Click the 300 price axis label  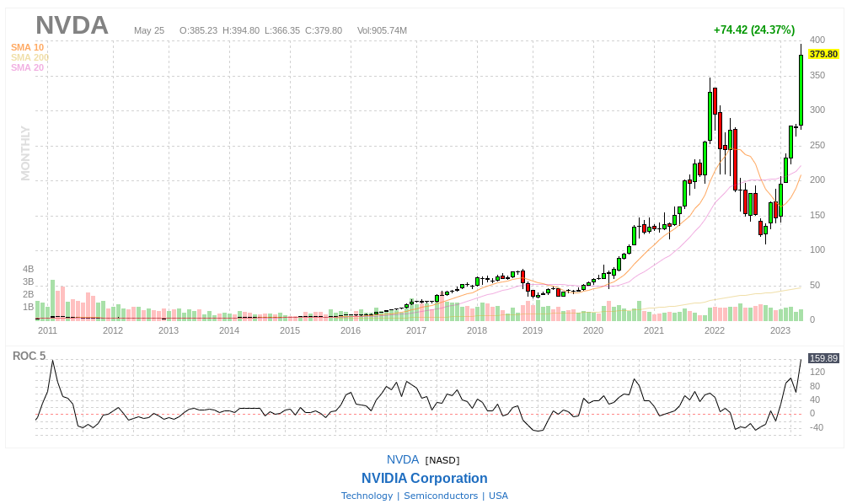(817, 110)
